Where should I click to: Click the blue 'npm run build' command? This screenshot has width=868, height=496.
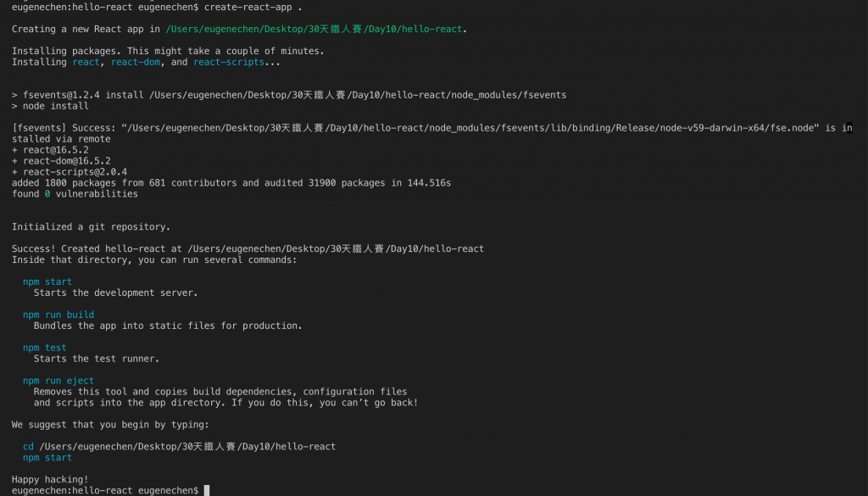click(58, 315)
